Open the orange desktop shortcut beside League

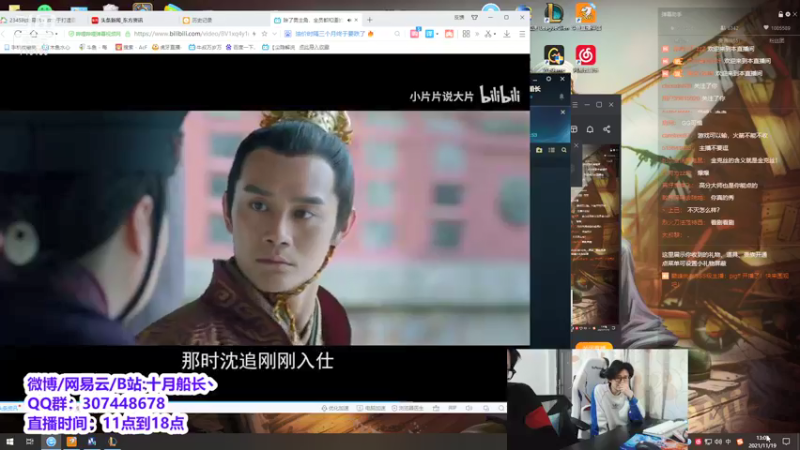(585, 13)
